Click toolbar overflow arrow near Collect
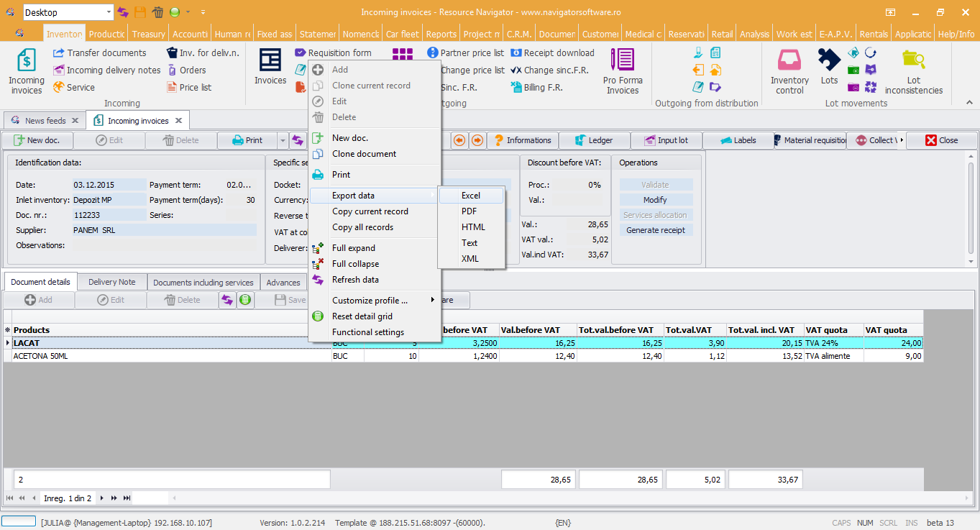980x530 pixels. tap(902, 140)
